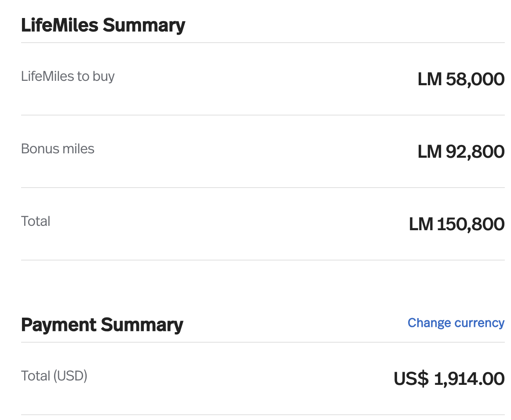Click the divider below the Bonus miles row

(263, 188)
